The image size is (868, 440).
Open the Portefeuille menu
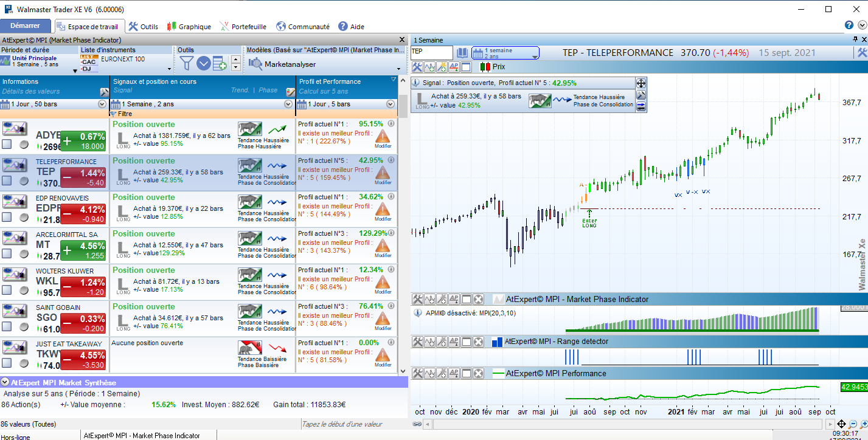(x=243, y=26)
